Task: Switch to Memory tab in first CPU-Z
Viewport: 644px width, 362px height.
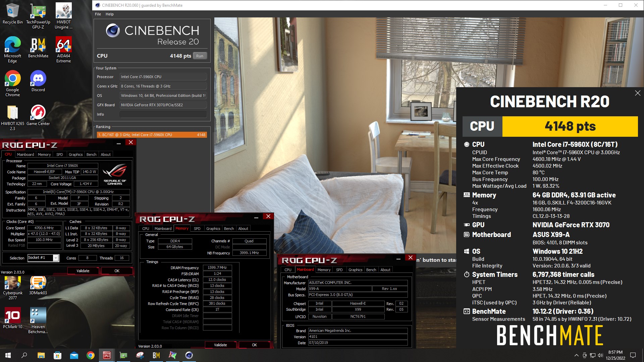Action: click(x=44, y=155)
